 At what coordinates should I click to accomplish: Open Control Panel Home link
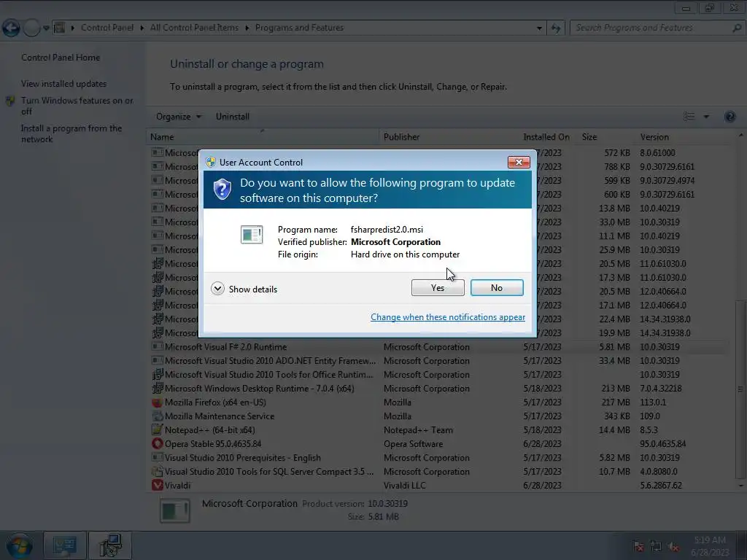tap(61, 57)
